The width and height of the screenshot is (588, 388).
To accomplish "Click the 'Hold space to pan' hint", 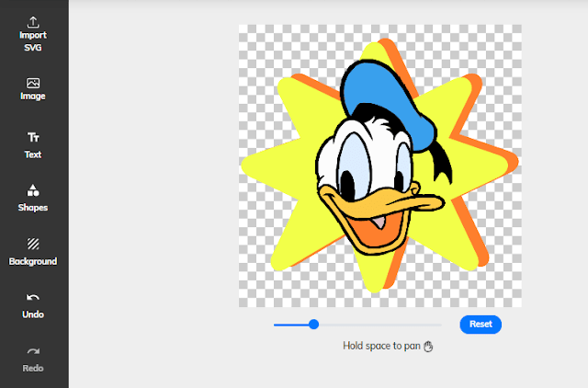I will [388, 346].
